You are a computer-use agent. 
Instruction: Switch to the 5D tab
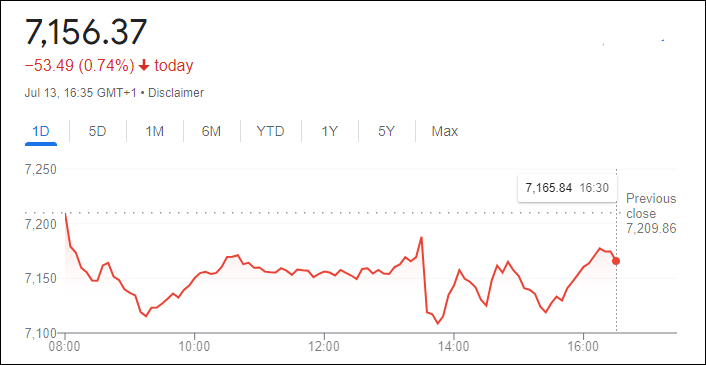(97, 131)
